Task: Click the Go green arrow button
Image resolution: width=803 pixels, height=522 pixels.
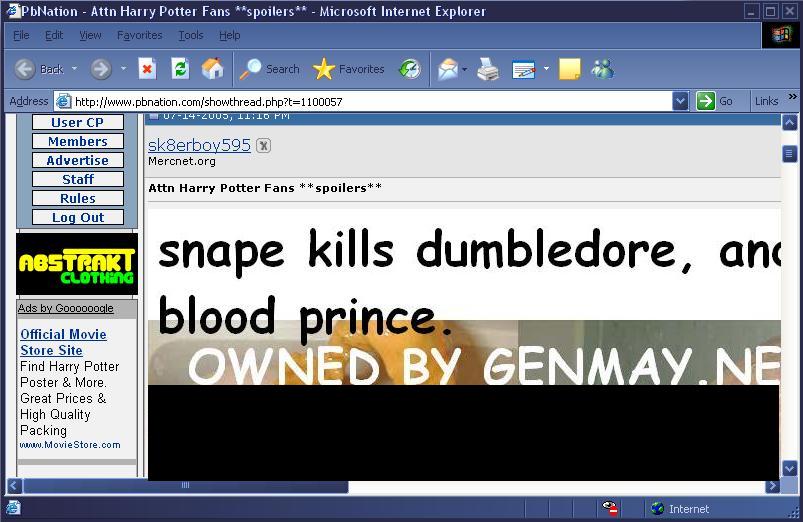Action: (706, 101)
